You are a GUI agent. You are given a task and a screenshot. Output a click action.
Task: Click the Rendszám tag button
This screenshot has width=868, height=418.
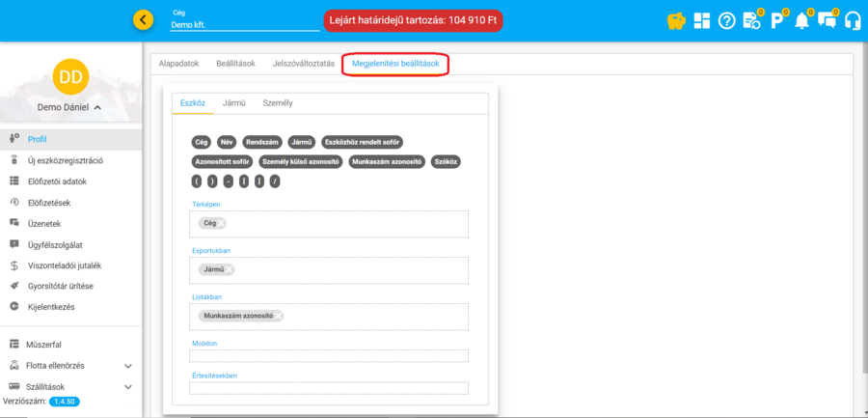[261, 142]
